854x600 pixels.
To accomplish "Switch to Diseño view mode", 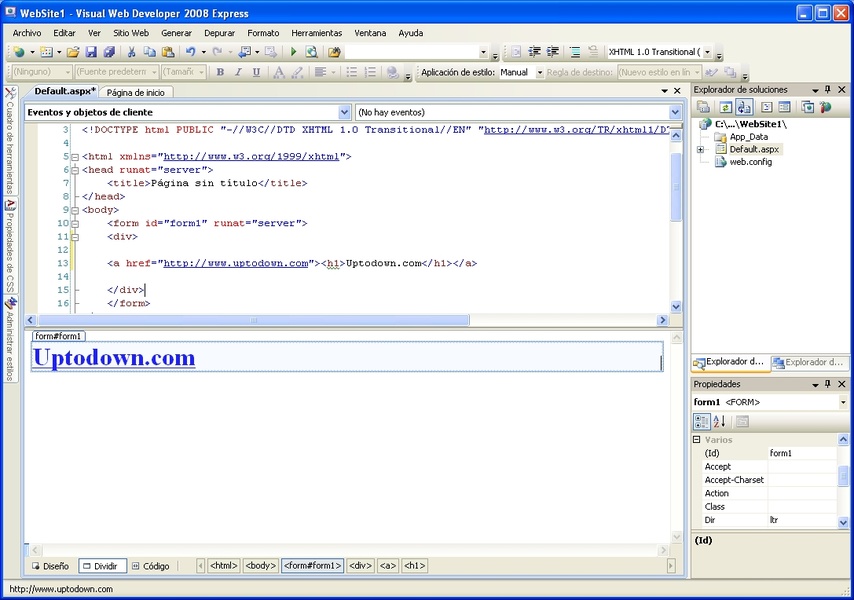I will (50, 566).
